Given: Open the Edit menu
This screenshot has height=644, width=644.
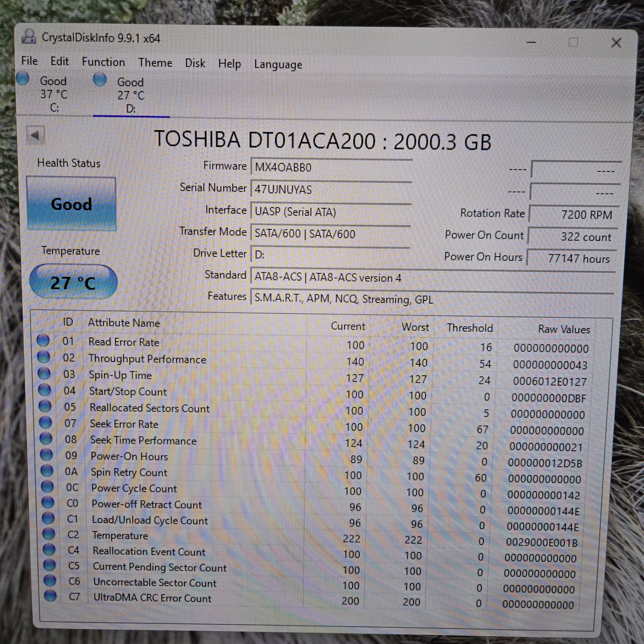Looking at the screenshot, I should pos(59,61).
